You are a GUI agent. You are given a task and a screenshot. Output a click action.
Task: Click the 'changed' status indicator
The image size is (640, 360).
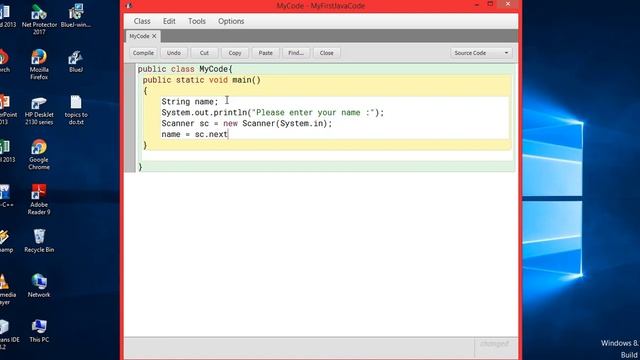(495, 344)
